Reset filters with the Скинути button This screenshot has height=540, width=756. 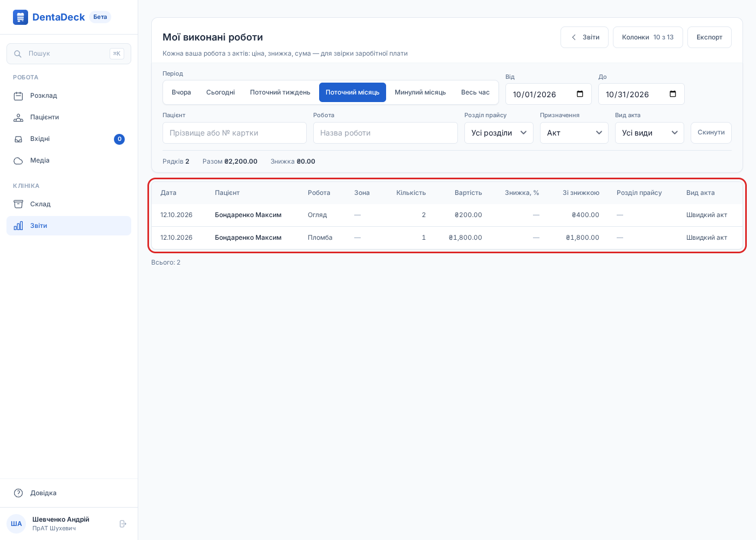click(711, 133)
